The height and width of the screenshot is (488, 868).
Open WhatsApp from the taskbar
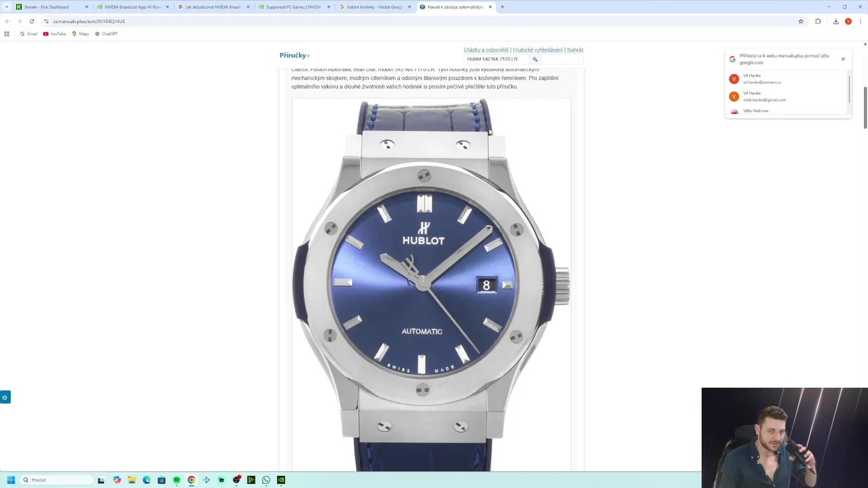point(266,480)
